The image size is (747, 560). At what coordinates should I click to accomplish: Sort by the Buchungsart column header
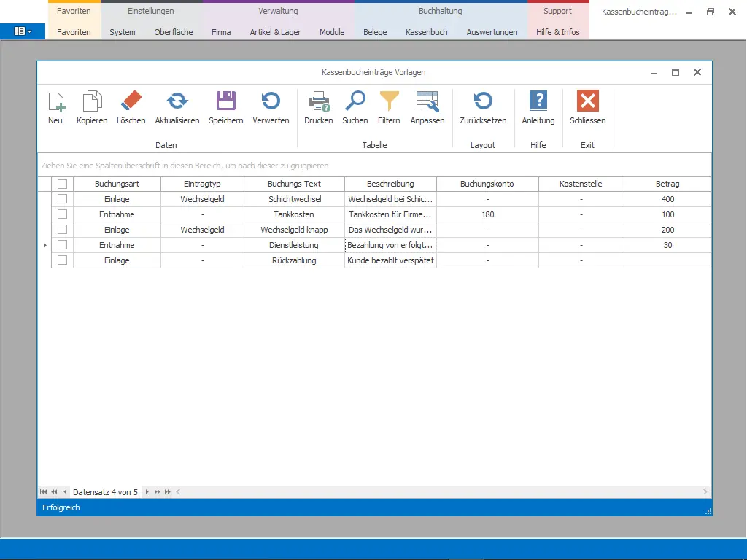point(117,184)
